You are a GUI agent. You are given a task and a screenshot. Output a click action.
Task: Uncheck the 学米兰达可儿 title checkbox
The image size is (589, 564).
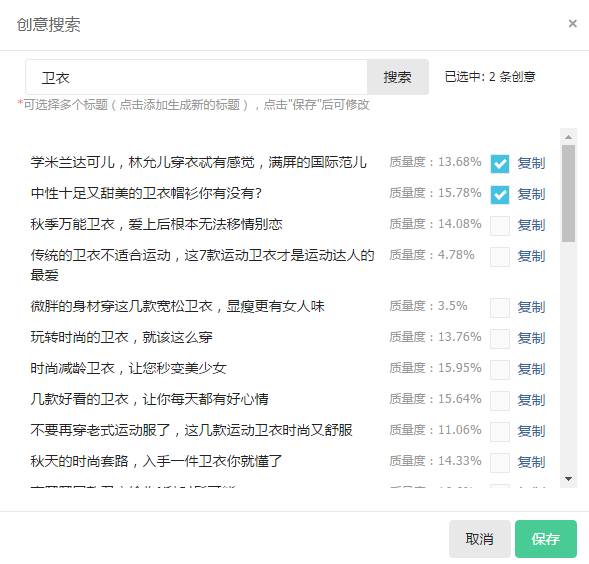coord(500,163)
